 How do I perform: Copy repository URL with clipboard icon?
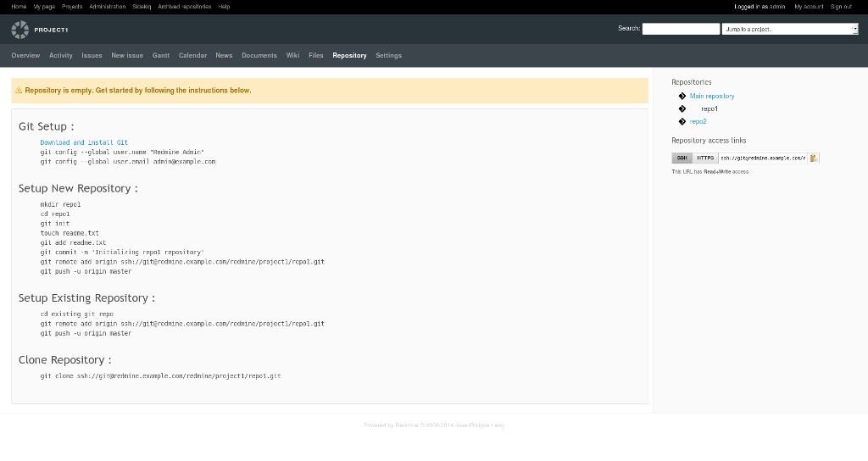point(813,158)
